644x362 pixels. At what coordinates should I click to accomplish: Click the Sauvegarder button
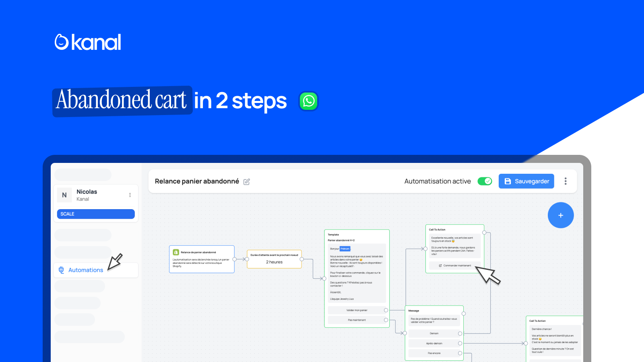coord(526,181)
